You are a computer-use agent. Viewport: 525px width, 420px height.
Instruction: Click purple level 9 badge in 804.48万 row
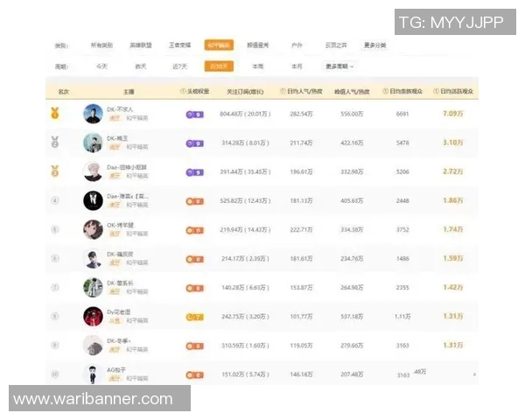195,115
